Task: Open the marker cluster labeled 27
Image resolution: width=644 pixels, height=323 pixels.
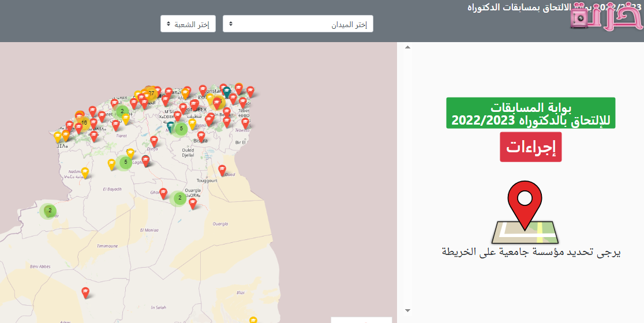Action: 151,93
